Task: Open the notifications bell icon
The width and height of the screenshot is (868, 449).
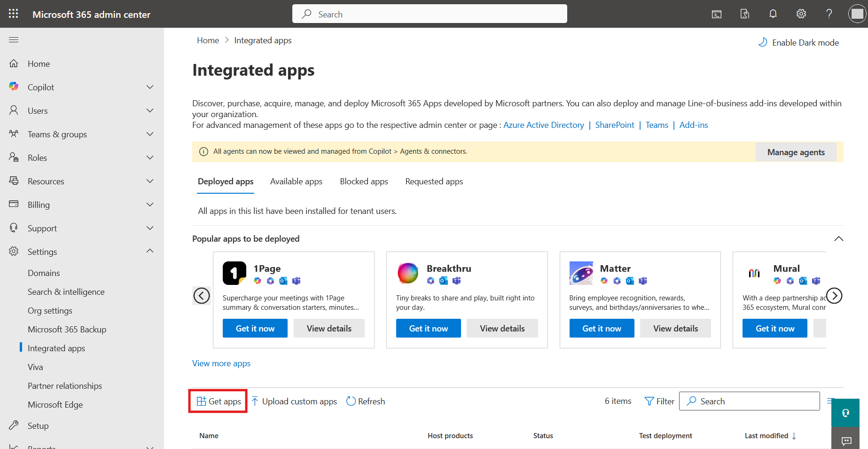Action: [x=773, y=14]
